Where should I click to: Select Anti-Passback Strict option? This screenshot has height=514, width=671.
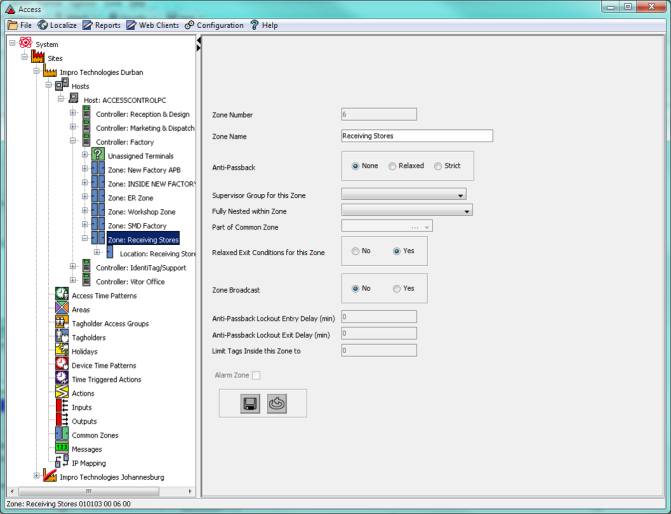(x=438, y=166)
